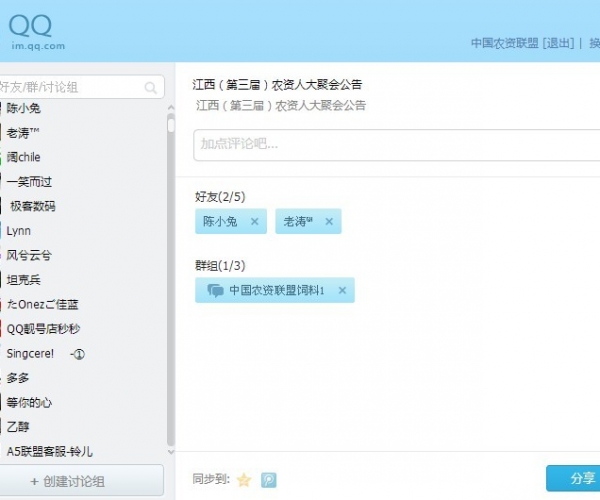Toggle sync to Qzone star icon
600x500 pixels.
pos(244,479)
